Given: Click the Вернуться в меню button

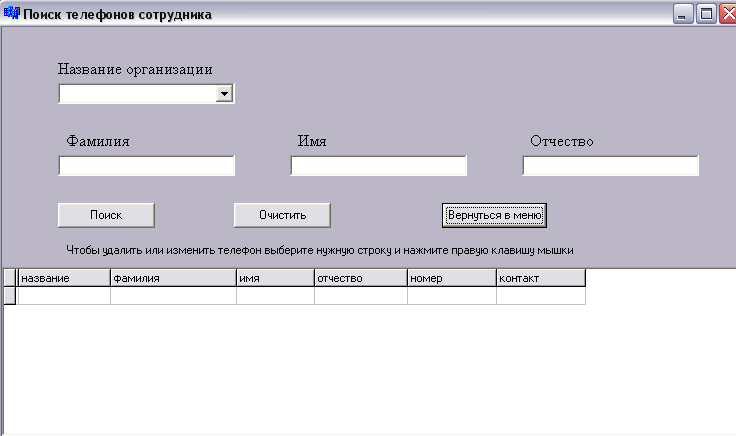Looking at the screenshot, I should click(x=494, y=215).
